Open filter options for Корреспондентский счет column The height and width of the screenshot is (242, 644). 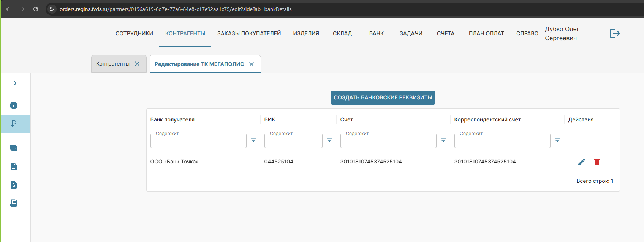pyautogui.click(x=557, y=140)
